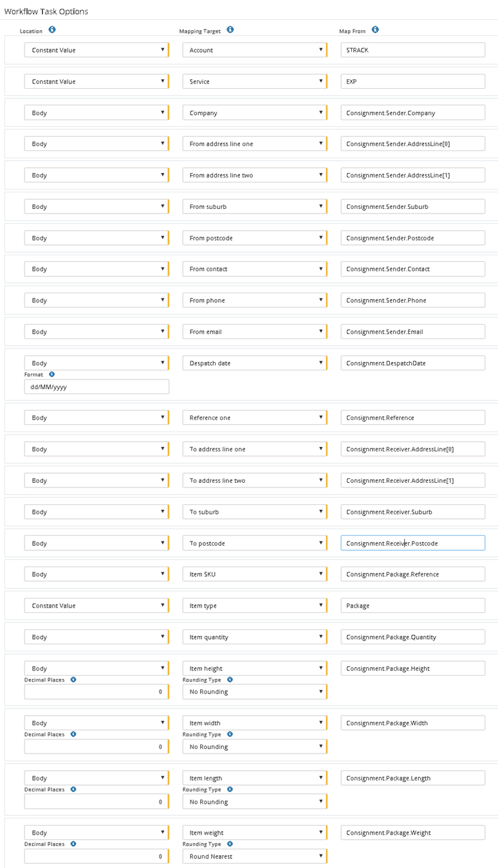498x868 pixels.
Task: Click the Consignment.Sender.Email input field
Action: 412,332
